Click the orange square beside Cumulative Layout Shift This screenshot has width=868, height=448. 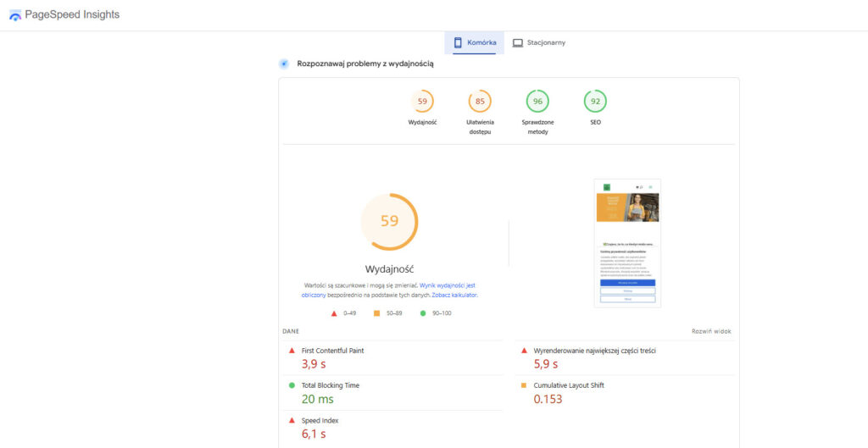coord(524,385)
